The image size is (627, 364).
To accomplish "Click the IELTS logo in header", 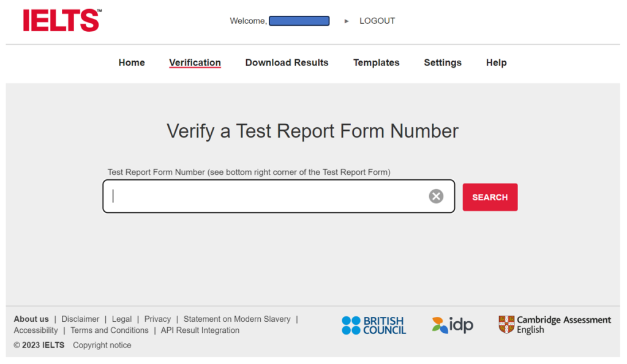I will click(x=61, y=20).
